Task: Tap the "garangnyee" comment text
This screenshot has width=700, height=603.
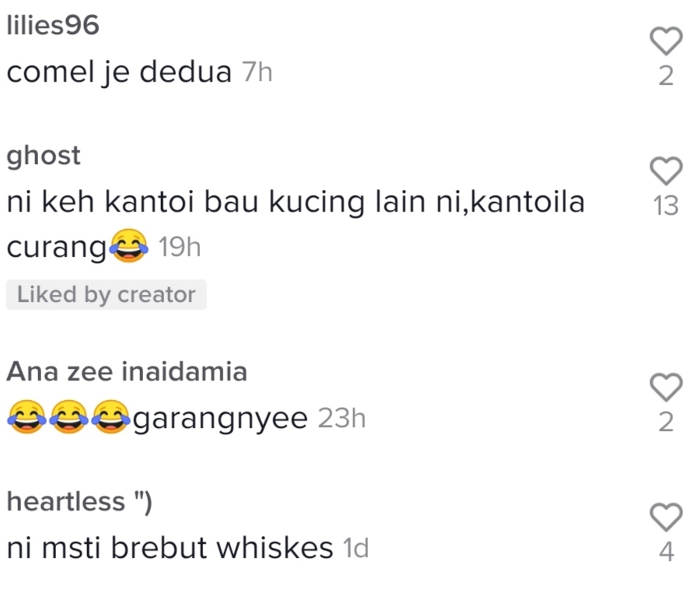Action: coord(221,419)
